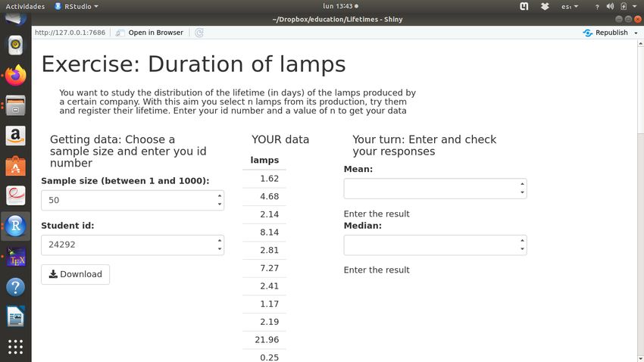Click 'Sample size (between 1 and 1000):' label
The width and height of the screenshot is (644, 362).
(x=125, y=181)
